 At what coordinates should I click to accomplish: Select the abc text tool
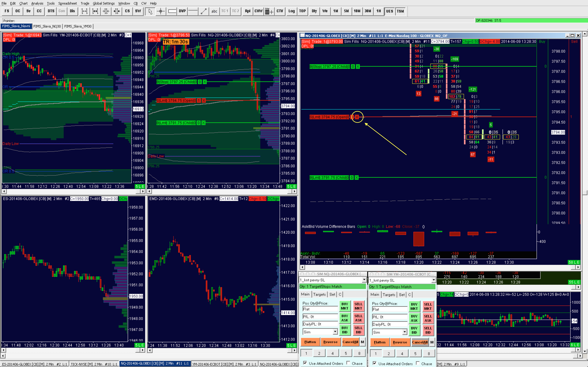coord(214,11)
